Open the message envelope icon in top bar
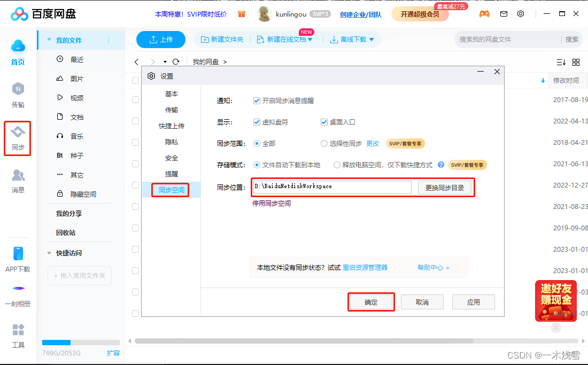The width and height of the screenshot is (588, 365). click(x=504, y=14)
